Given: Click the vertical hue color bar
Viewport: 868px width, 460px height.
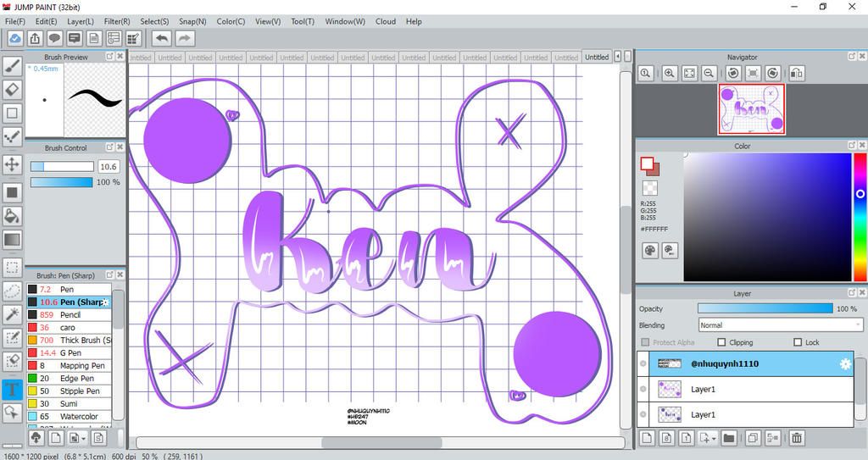Looking at the screenshot, I should (x=860, y=217).
